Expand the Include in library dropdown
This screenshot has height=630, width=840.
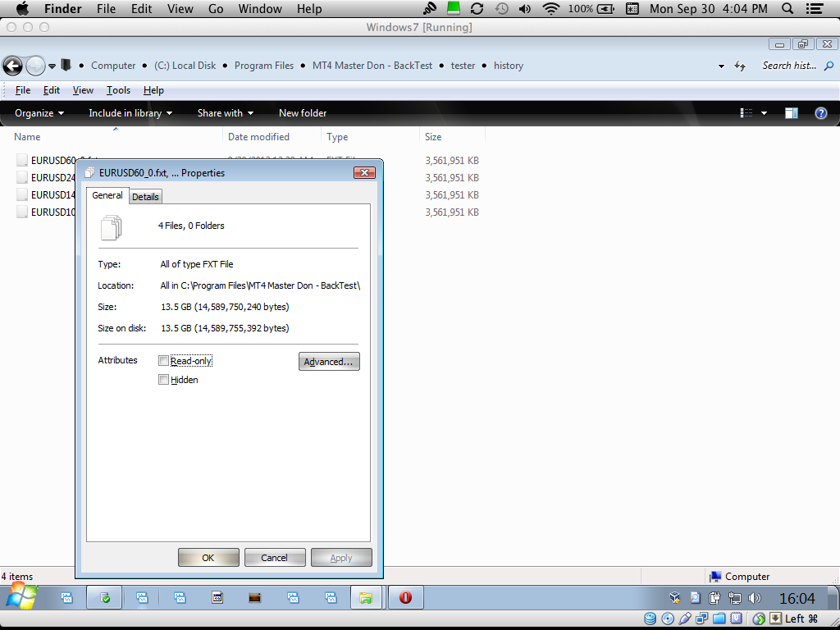(130, 113)
